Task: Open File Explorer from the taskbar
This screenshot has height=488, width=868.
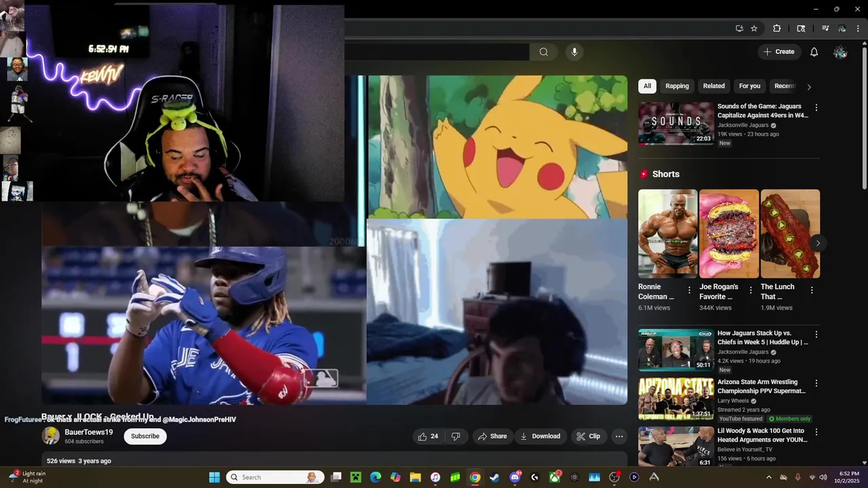Action: click(415, 477)
